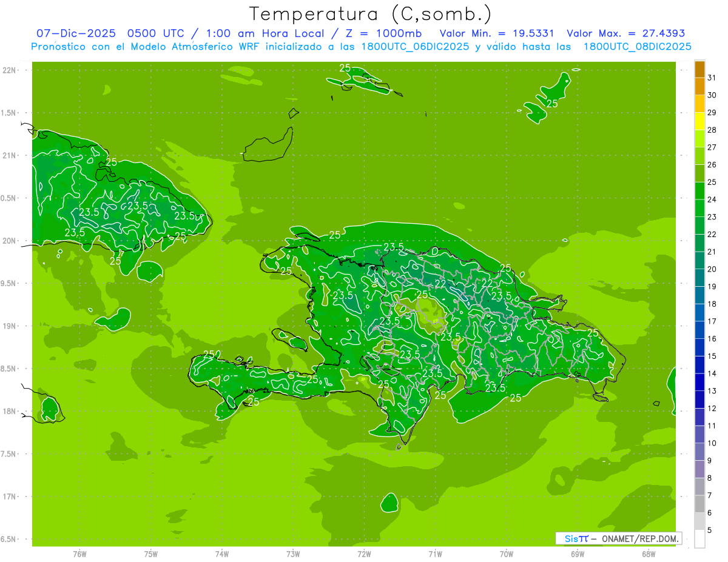Click the longitude axis label "75W"
This screenshot has width=728, height=562.
tap(151, 554)
